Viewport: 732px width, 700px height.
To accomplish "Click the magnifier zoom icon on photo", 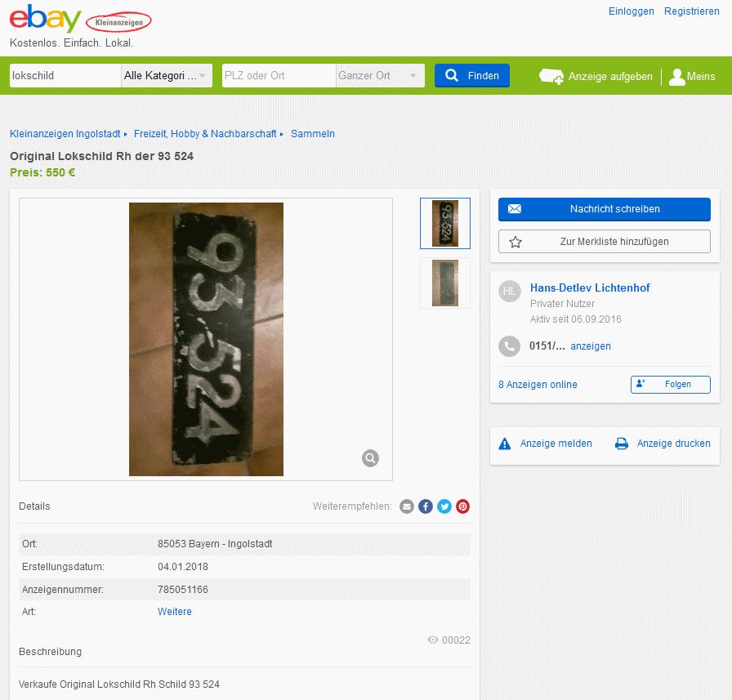I will click(370, 458).
